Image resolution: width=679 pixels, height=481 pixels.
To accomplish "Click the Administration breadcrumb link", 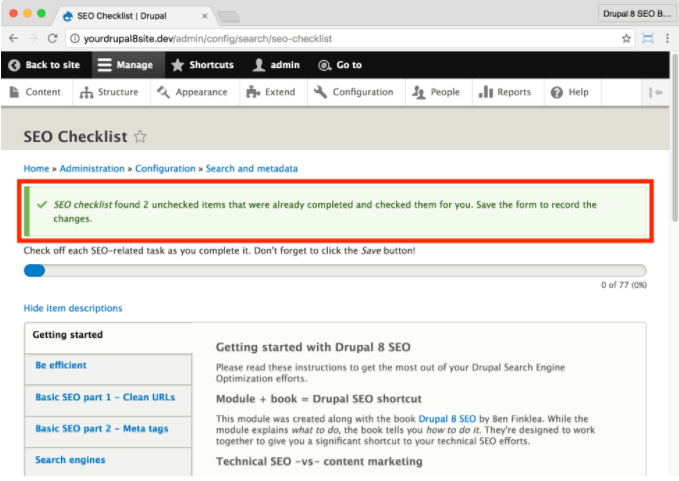I will tap(92, 168).
